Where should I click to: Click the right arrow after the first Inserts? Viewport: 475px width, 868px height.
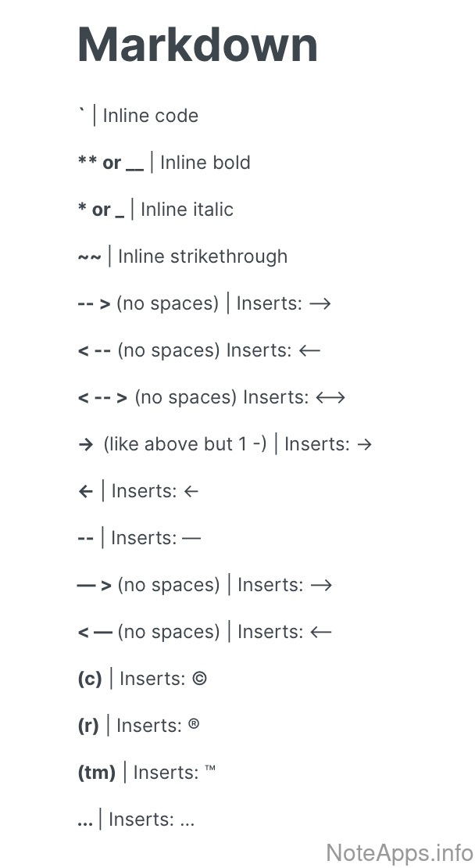click(320, 303)
